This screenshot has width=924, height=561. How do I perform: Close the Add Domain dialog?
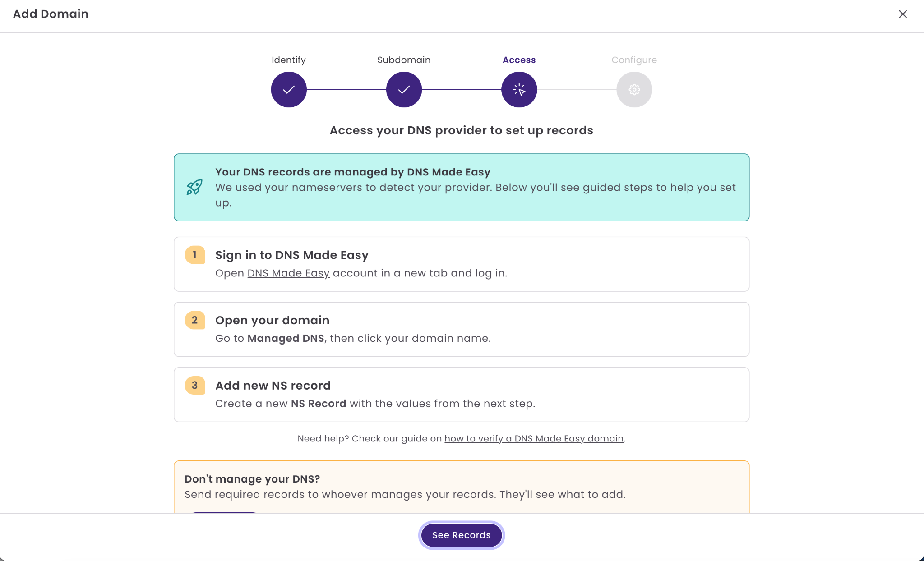(903, 14)
